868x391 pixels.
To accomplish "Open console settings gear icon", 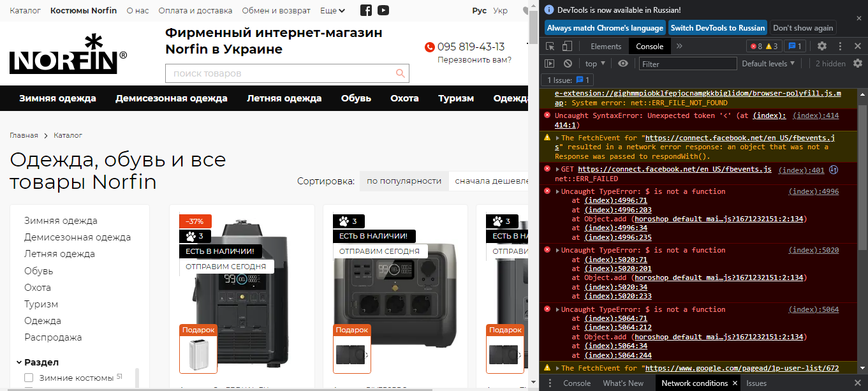I will (858, 63).
